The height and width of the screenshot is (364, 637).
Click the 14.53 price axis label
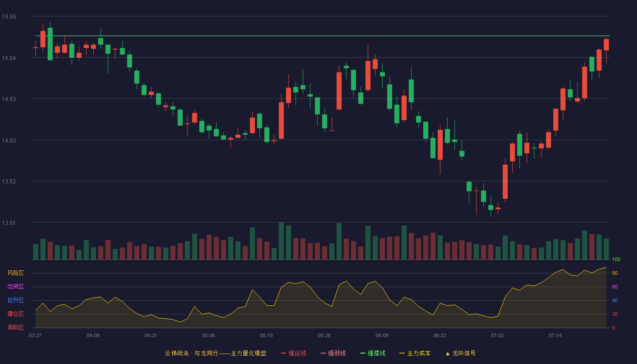click(9, 99)
